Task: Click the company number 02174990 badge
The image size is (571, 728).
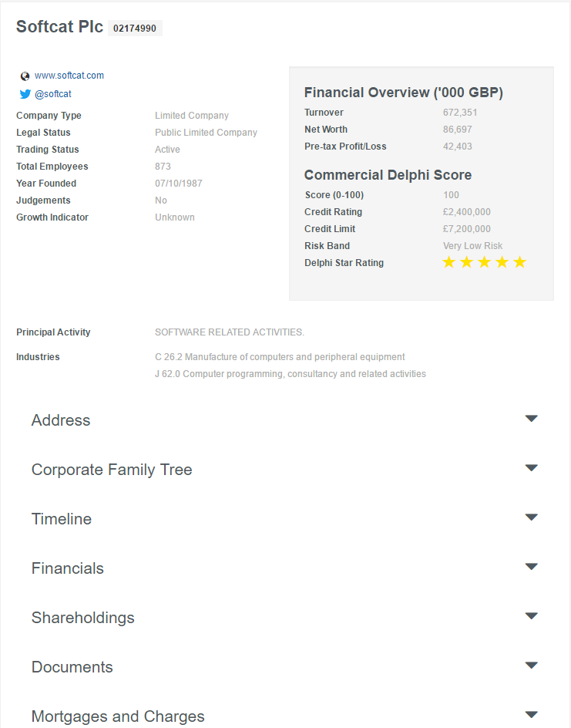Action: [x=135, y=29]
